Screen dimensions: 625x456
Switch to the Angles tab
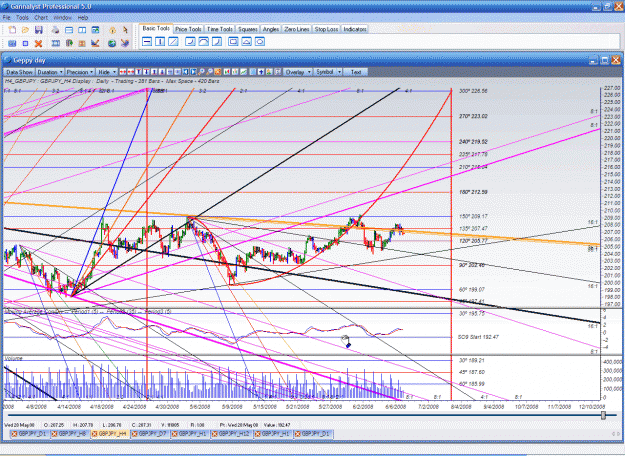click(x=271, y=29)
